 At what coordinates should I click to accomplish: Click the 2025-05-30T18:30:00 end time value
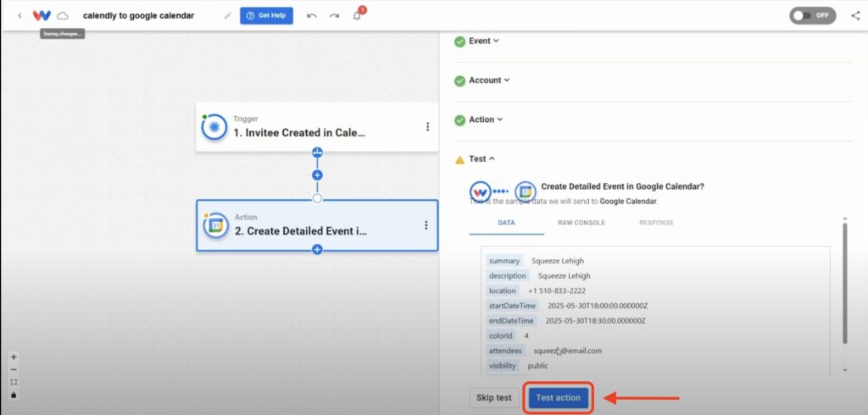pyautogui.click(x=595, y=320)
